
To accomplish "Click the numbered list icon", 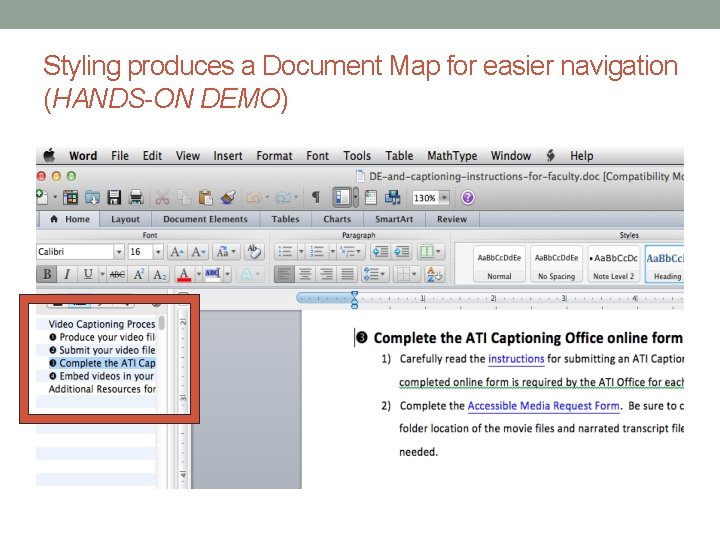I will 317,252.
